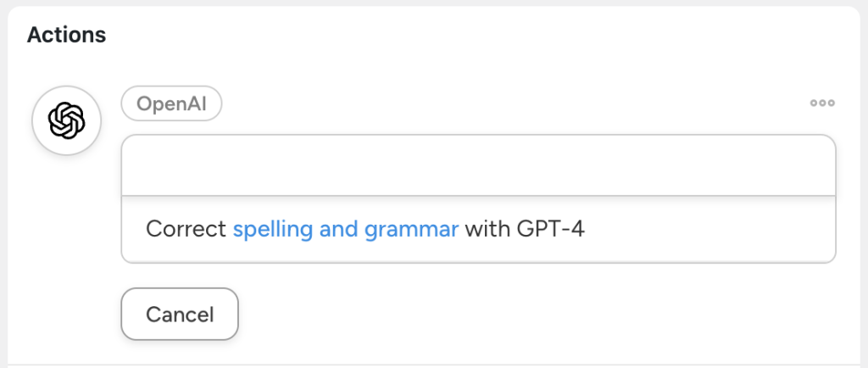Click the gray OpenAI provider tag
The height and width of the screenshot is (368, 868).
click(x=171, y=103)
